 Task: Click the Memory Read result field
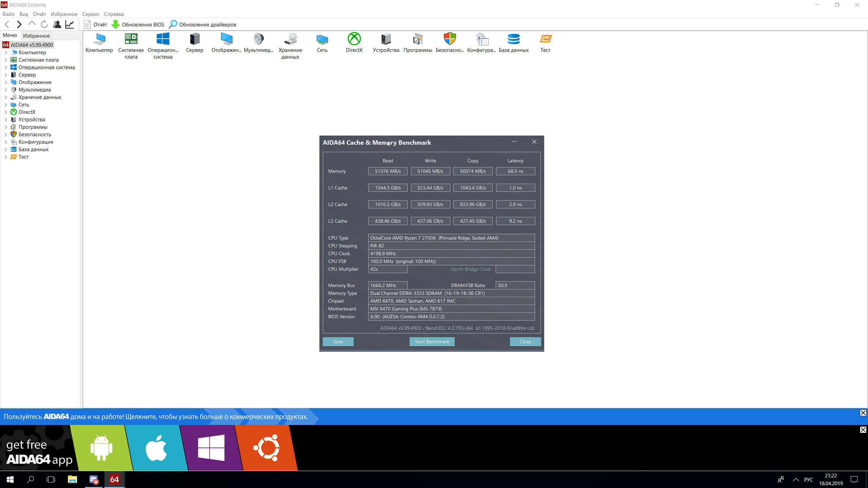[x=388, y=171]
